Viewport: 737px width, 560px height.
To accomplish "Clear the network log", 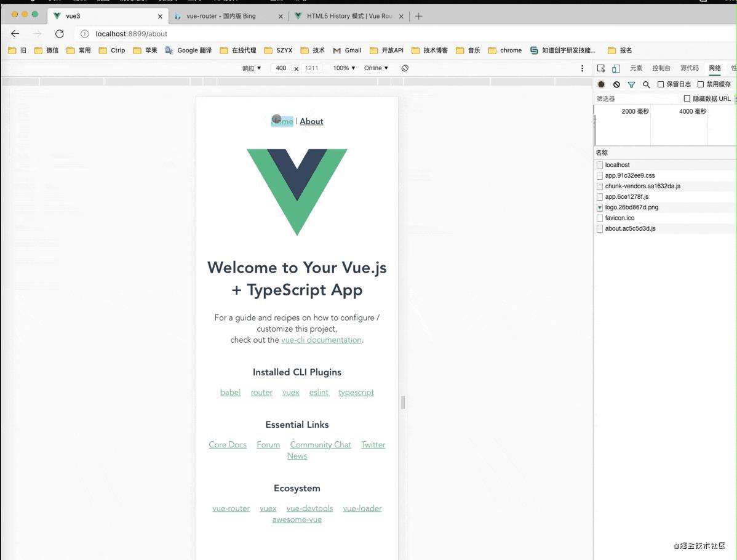I will [x=616, y=85].
